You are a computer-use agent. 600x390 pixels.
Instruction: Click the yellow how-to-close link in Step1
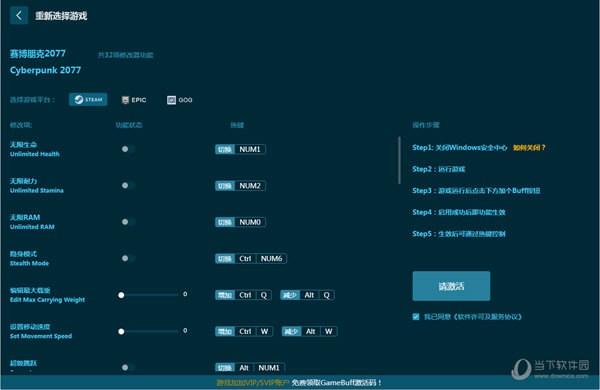coord(529,148)
